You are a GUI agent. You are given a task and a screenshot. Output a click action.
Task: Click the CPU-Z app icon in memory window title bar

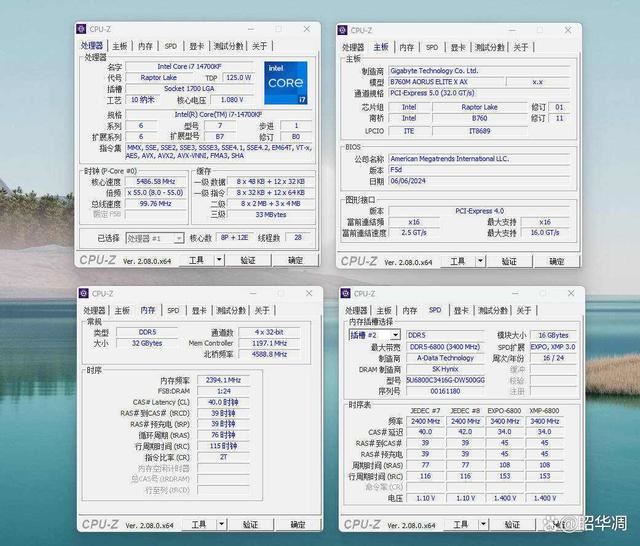point(84,293)
